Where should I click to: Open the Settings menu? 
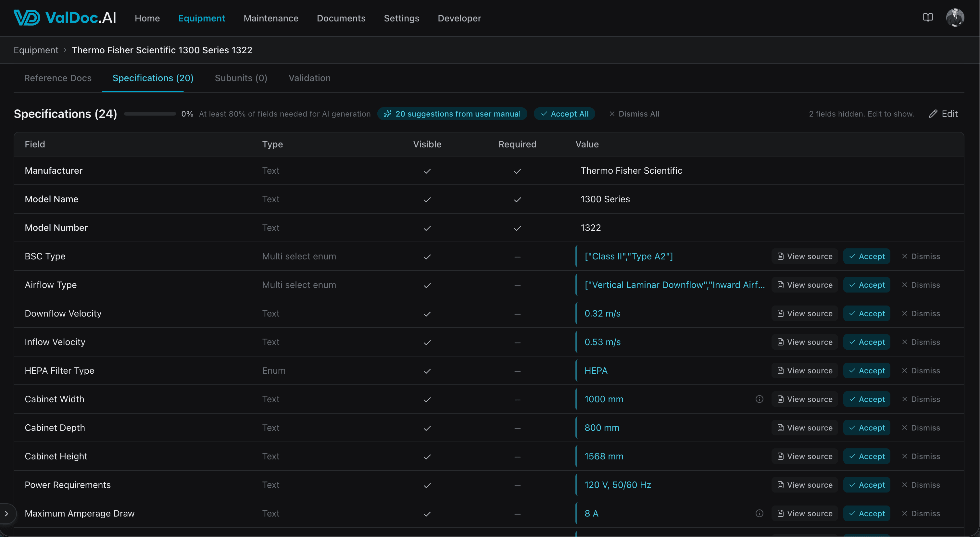(401, 18)
